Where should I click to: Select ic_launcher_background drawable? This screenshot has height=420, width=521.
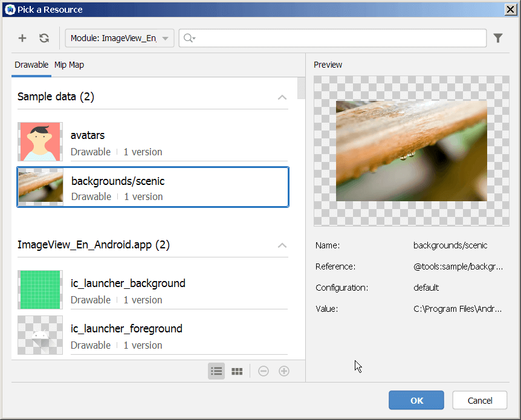coord(153,289)
